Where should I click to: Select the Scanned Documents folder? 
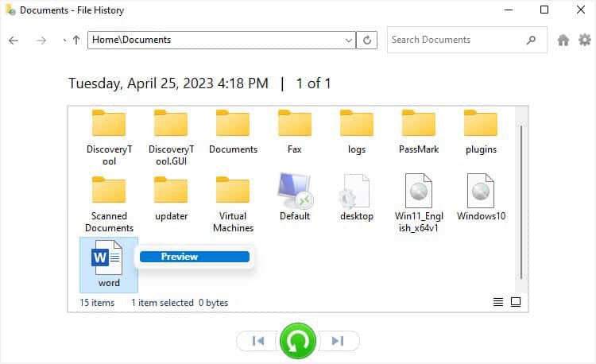coord(109,204)
